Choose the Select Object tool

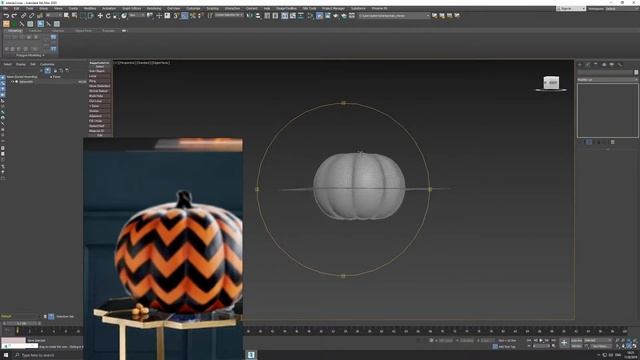click(66, 16)
